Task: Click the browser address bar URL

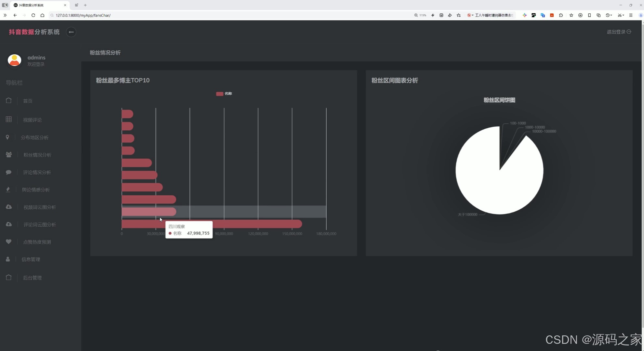Action: [83, 15]
